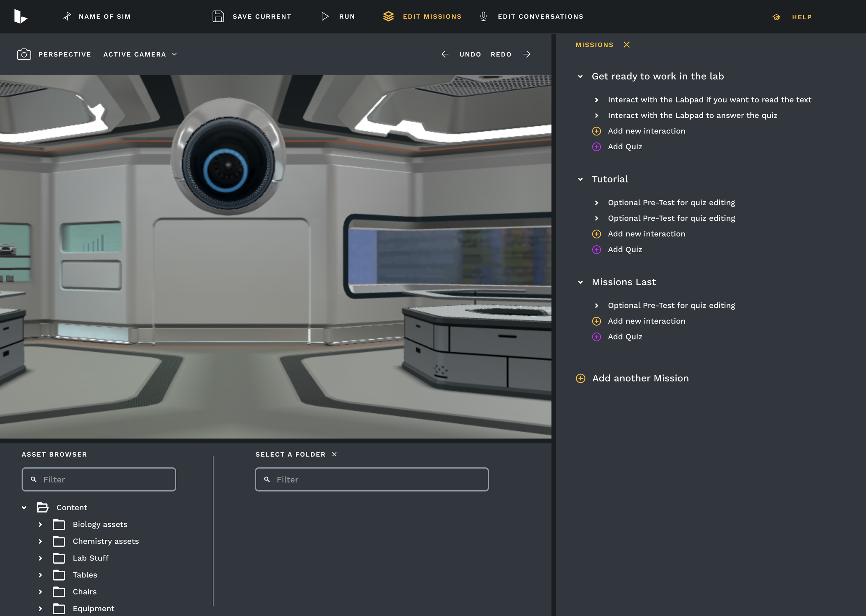Collapse the Content folder tree
866x616 pixels.
pos(24,508)
